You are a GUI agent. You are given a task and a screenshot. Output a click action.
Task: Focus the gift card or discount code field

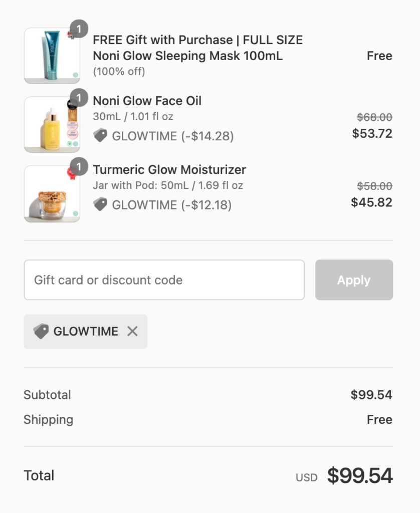click(164, 280)
